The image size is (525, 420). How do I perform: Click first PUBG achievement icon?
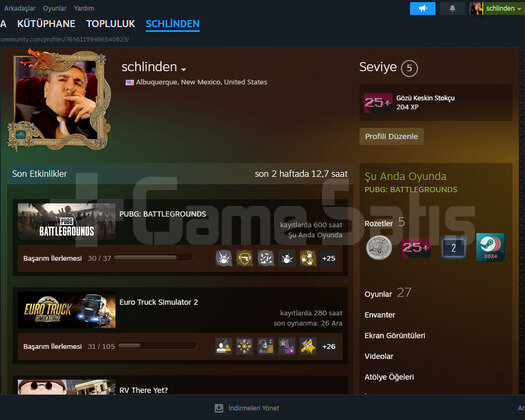224,258
